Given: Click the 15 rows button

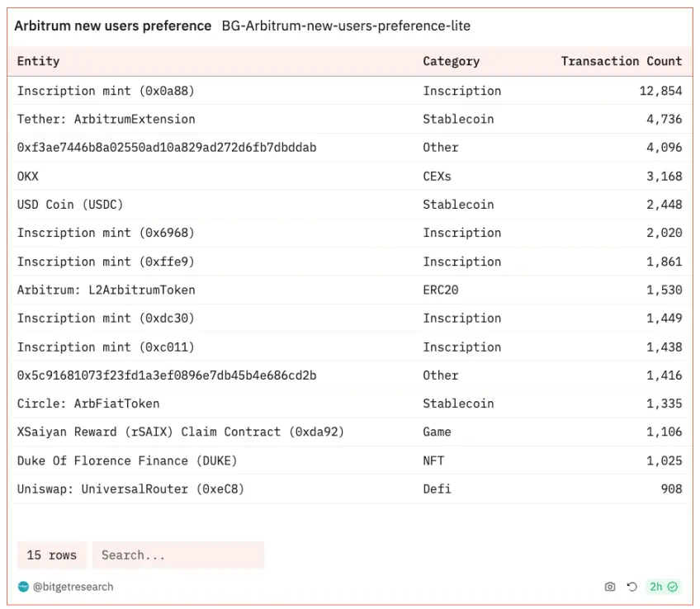Looking at the screenshot, I should click(x=51, y=555).
